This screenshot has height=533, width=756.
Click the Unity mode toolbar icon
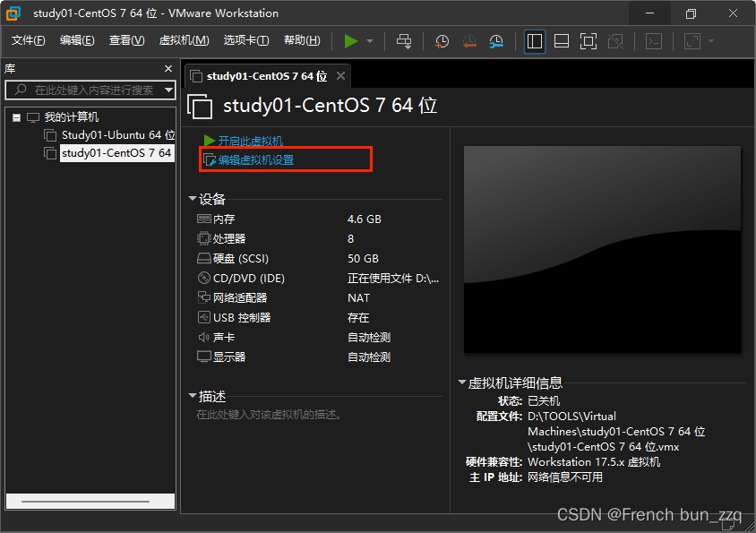615,41
